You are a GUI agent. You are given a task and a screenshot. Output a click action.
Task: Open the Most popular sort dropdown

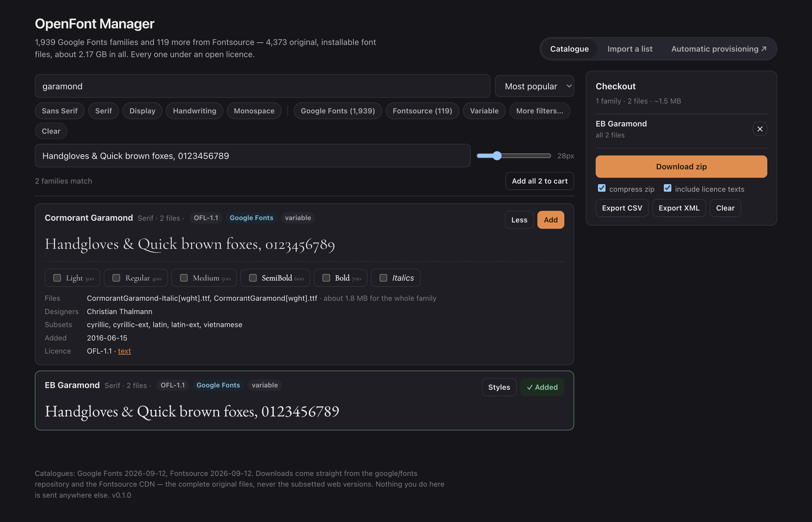click(534, 86)
